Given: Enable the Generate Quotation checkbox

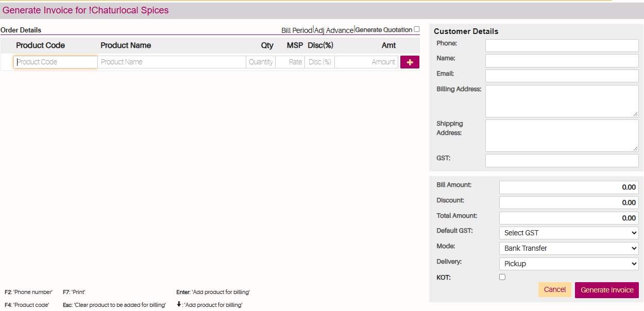Looking at the screenshot, I should [417, 29].
